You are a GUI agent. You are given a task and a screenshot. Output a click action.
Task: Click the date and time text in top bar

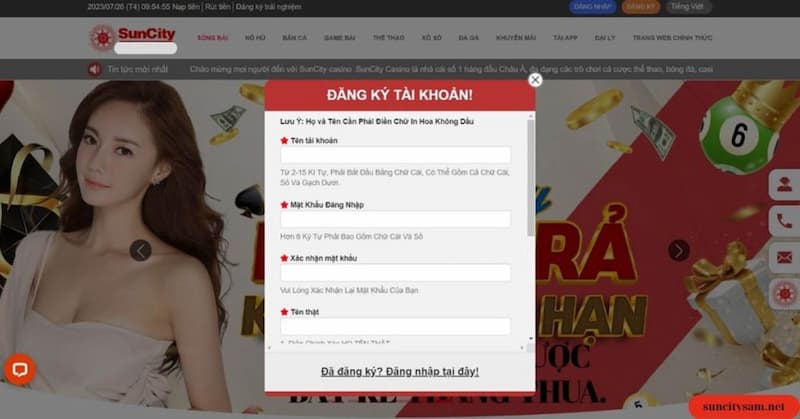click(129, 7)
